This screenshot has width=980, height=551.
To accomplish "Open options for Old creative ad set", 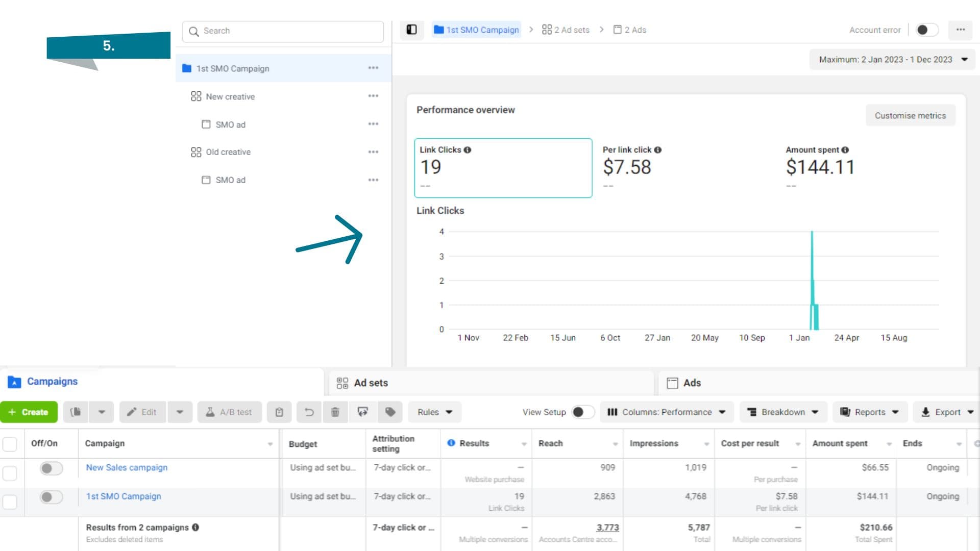I will 373,152.
